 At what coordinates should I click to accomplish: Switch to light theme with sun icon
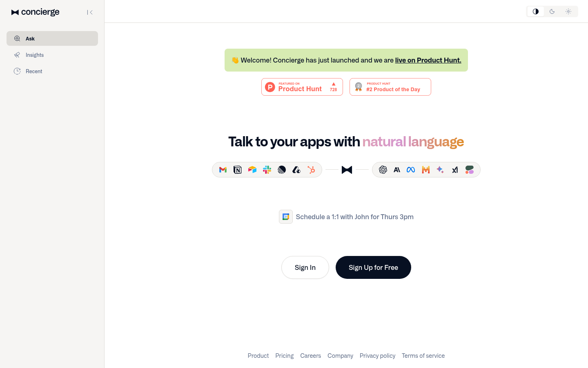click(x=568, y=11)
